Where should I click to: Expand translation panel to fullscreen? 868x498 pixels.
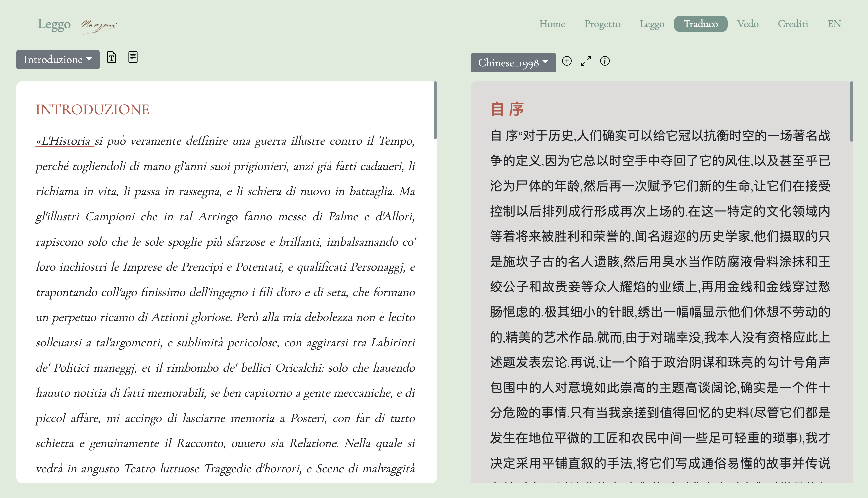(586, 61)
